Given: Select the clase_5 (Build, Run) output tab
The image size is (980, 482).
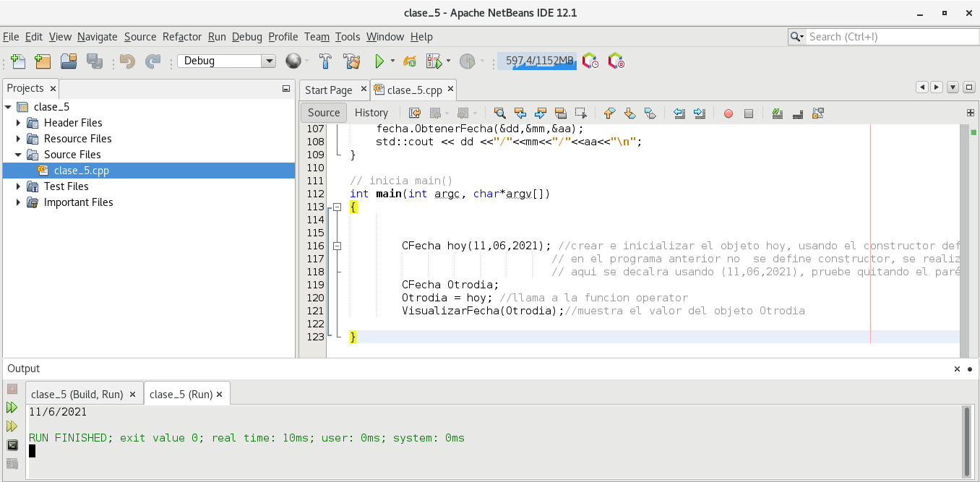Looking at the screenshot, I should coord(77,395).
